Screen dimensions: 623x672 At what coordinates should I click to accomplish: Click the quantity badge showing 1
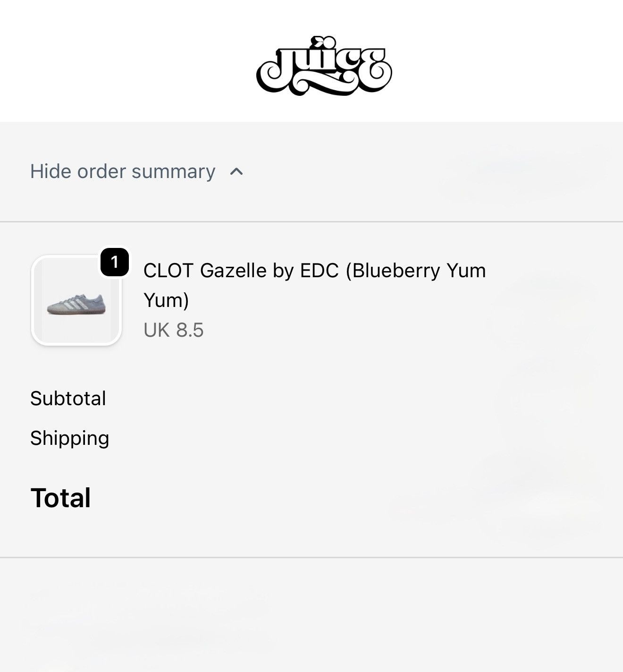115,262
